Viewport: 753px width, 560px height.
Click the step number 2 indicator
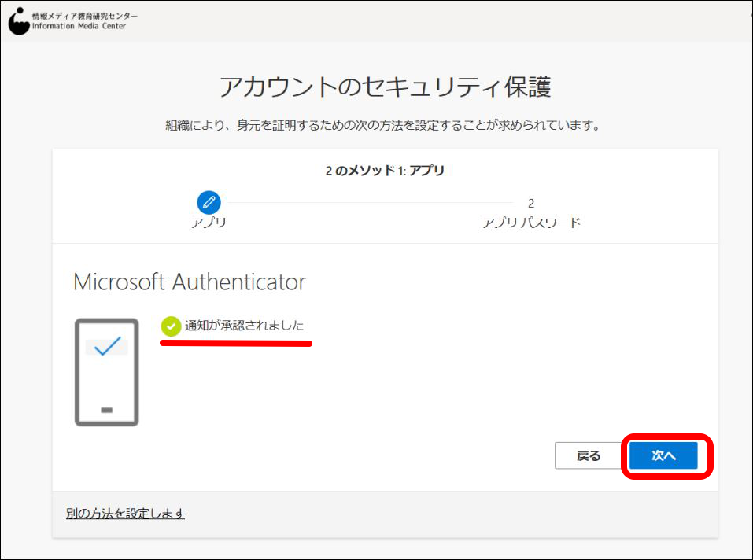coord(531,204)
